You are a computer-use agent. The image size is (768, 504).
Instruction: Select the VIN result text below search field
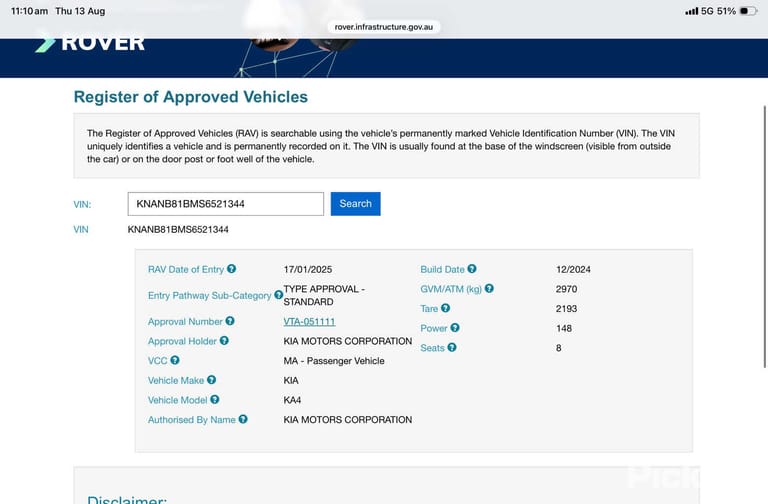[178, 229]
